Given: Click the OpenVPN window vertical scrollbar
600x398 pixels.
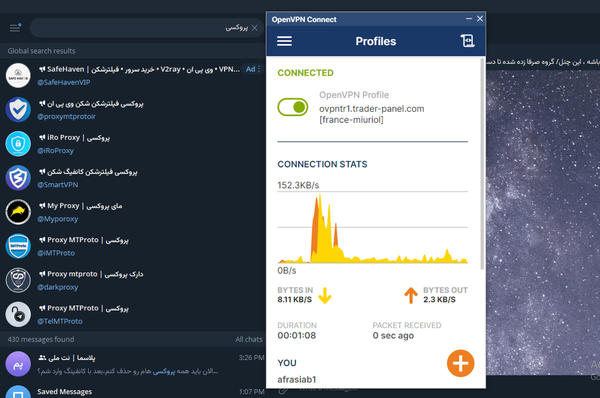Looking at the screenshot, I should (482, 165).
